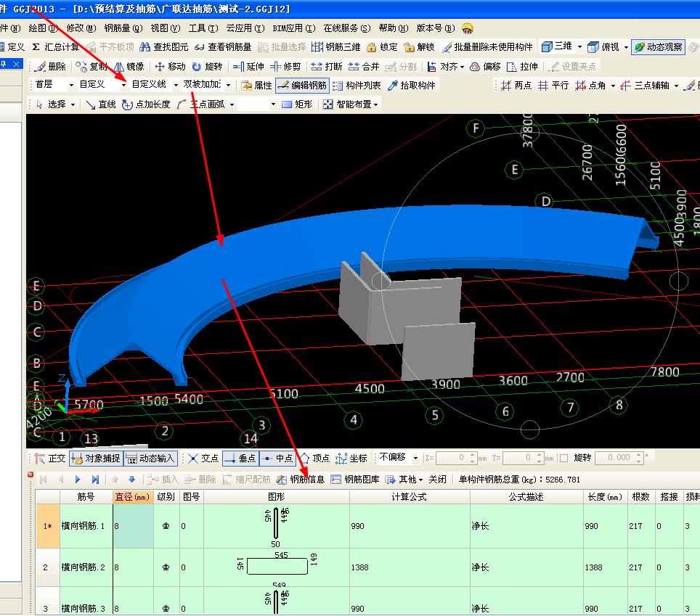The height and width of the screenshot is (616, 700).
Task: Check the 旋转 rotation checkbox
Action: pos(563,458)
